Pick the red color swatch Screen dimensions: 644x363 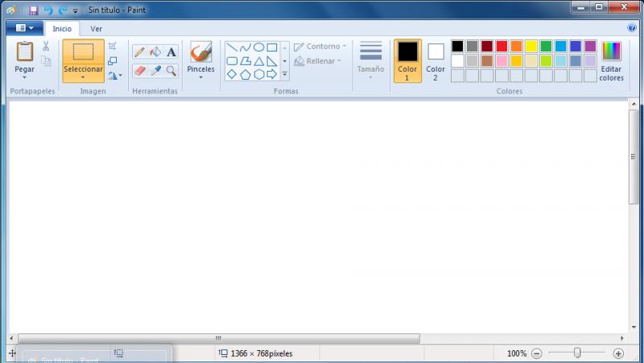(502, 46)
